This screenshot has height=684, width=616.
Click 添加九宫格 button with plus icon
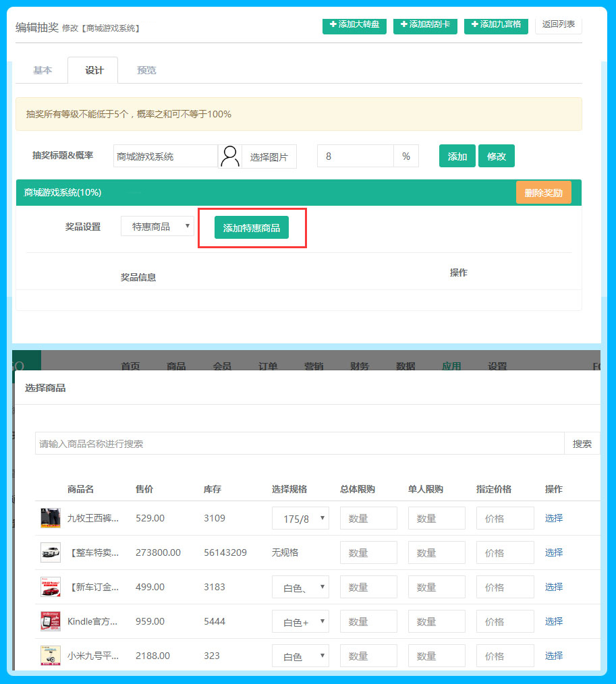click(496, 24)
